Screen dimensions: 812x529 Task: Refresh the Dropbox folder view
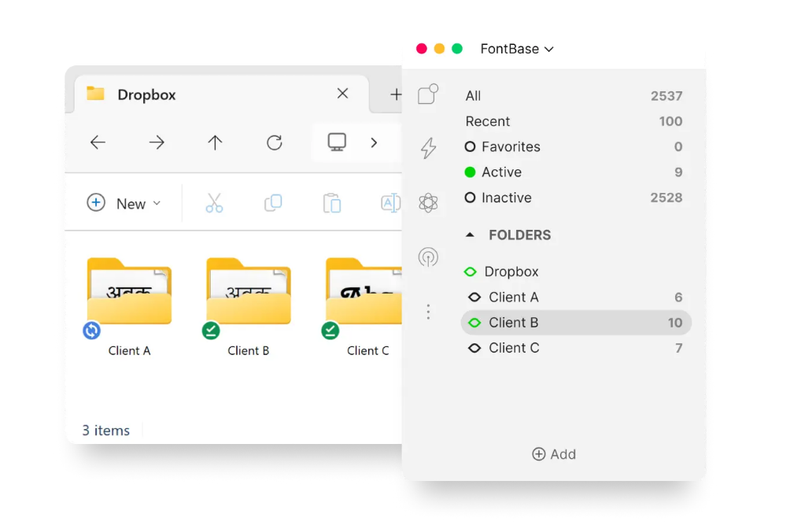(x=274, y=142)
